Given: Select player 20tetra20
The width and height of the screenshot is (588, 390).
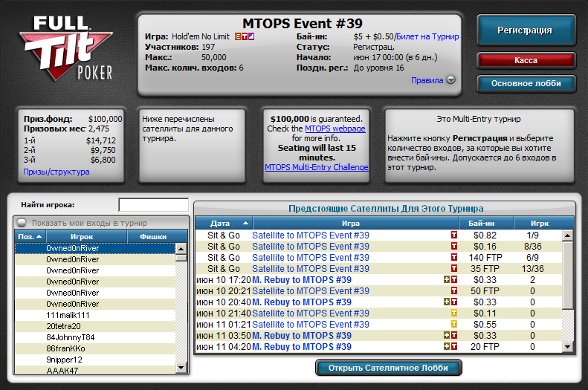Looking at the screenshot, I should pyautogui.click(x=95, y=326).
